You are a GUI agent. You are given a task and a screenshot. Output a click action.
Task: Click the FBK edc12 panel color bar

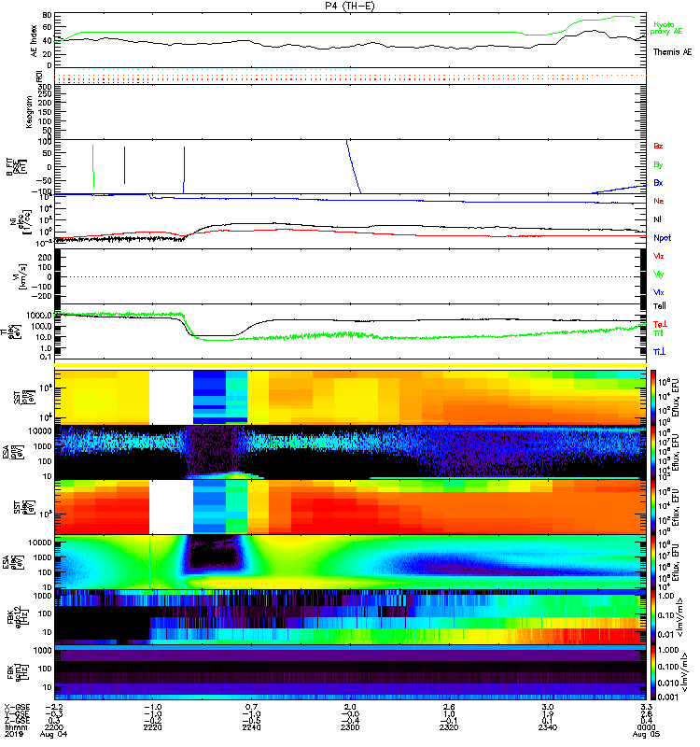pos(652,617)
